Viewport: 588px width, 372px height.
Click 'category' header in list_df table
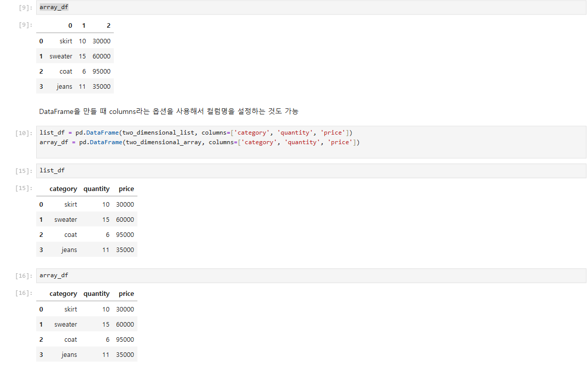click(63, 189)
